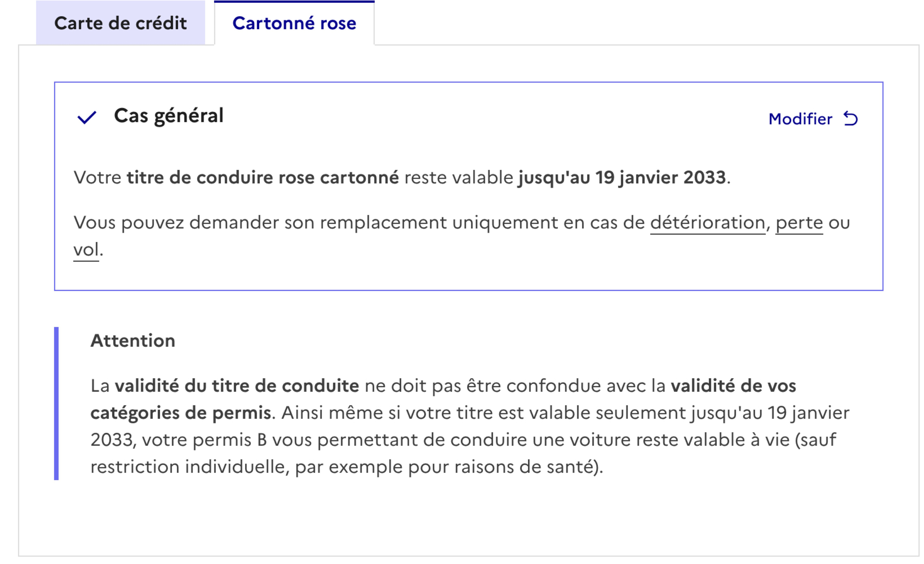Open the underlined vol link

coord(86,250)
